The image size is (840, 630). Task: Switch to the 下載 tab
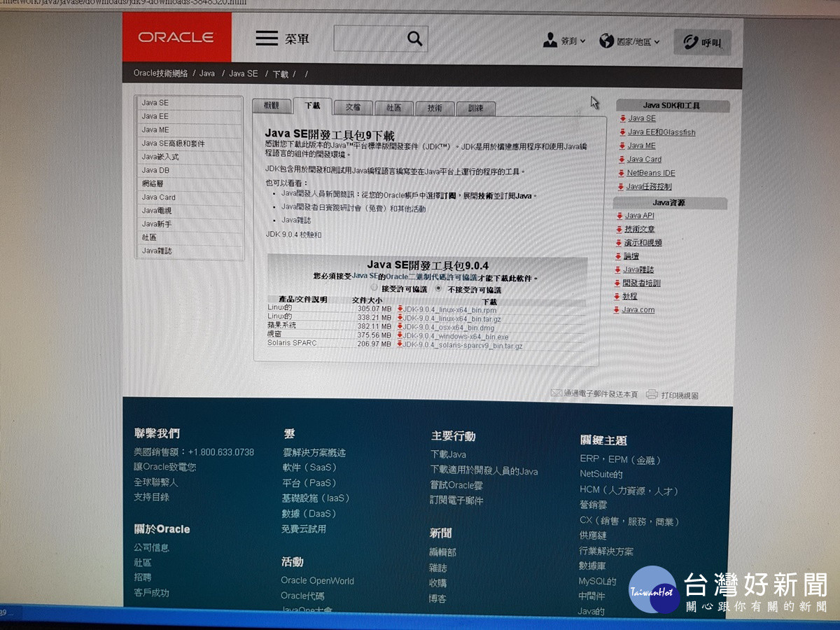click(312, 106)
